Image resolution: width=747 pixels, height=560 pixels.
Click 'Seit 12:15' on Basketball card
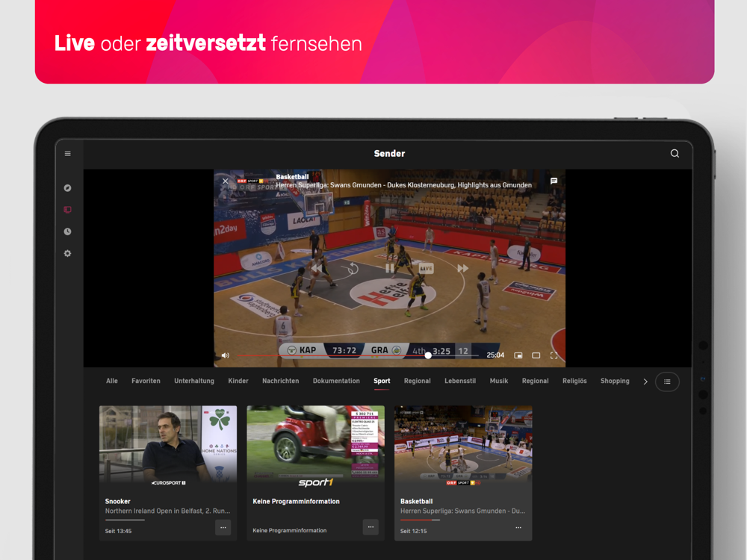point(414,531)
